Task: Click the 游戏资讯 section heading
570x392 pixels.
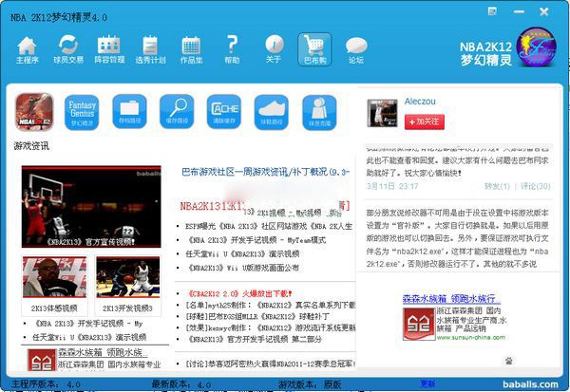Action: (31, 146)
